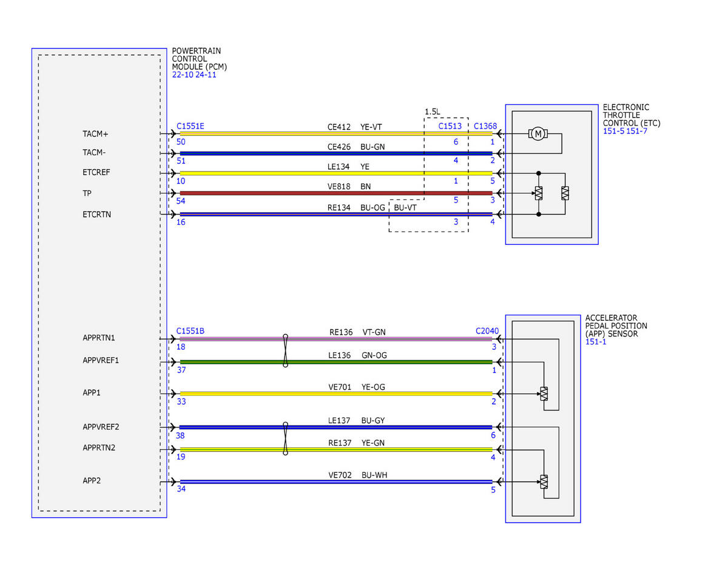Click the APPVREF1 signal label

click(x=101, y=360)
